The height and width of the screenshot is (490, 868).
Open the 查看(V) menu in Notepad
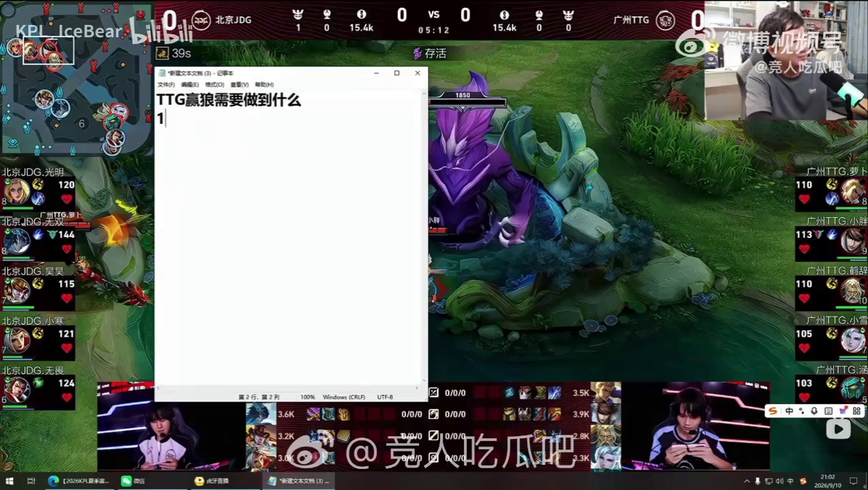(239, 84)
